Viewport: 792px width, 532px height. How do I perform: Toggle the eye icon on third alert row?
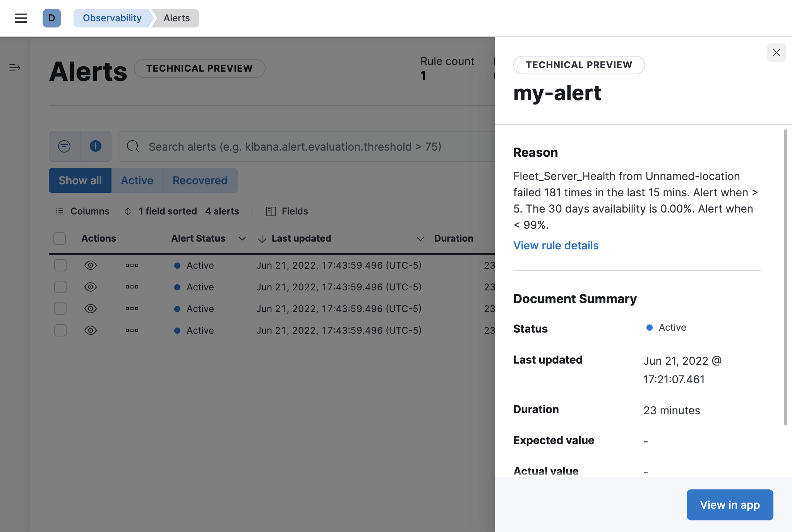click(90, 308)
